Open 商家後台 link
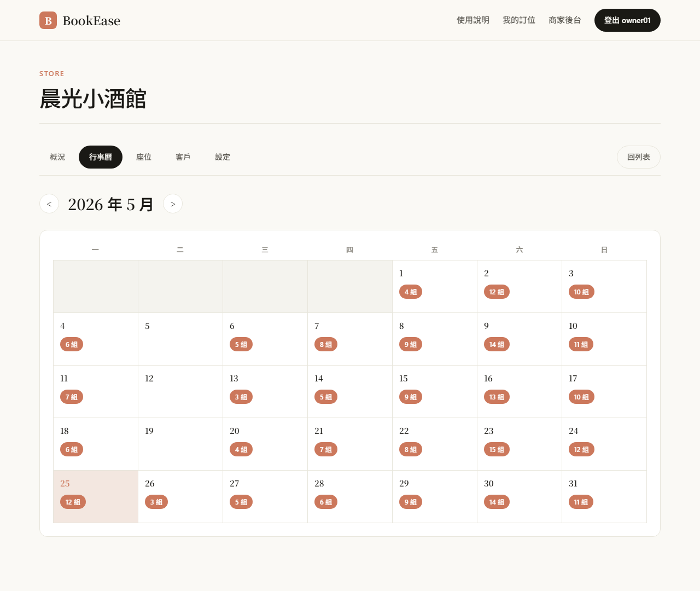Image resolution: width=700 pixels, height=591 pixels. click(x=565, y=20)
